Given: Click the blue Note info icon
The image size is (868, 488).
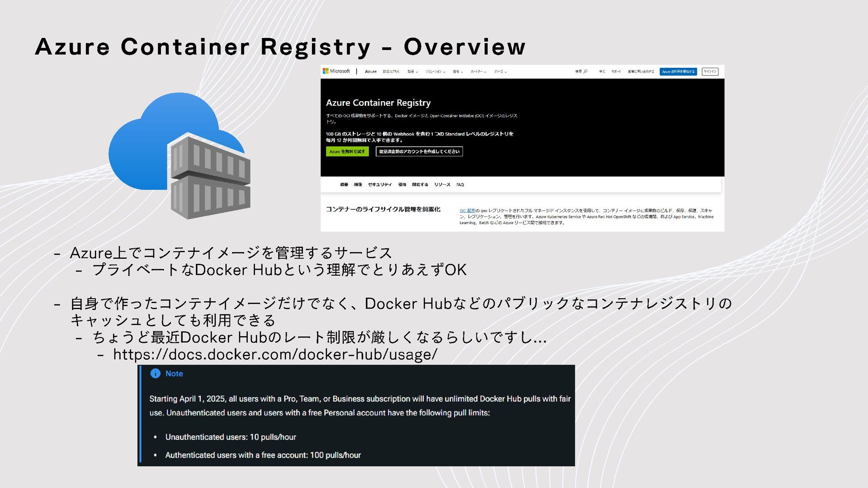Looking at the screenshot, I should [155, 374].
